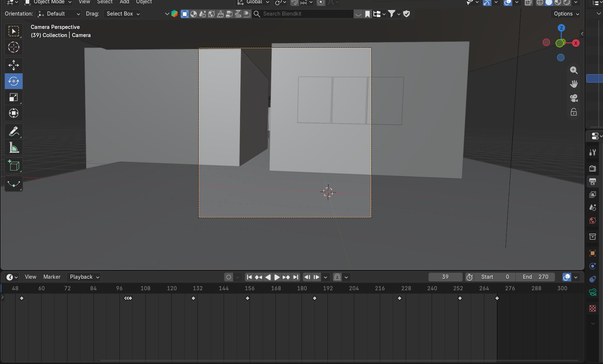Select the Add Cube tool
This screenshot has width=603, height=364.
14,166
